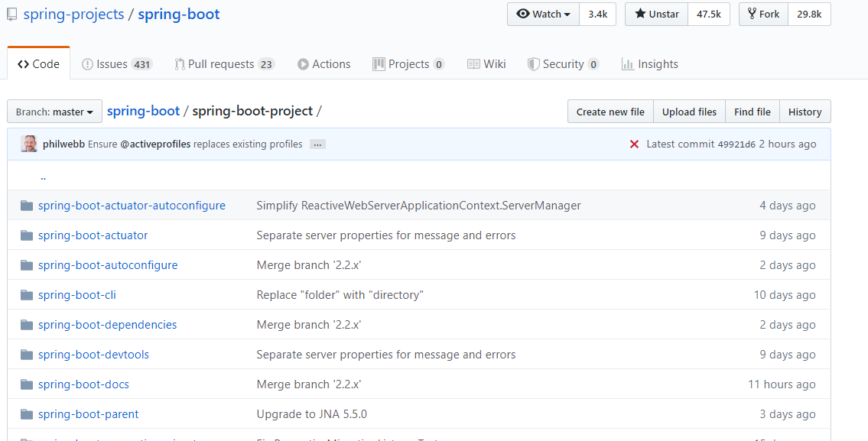Click the 47.5k star count
868x441 pixels.
[x=708, y=14]
